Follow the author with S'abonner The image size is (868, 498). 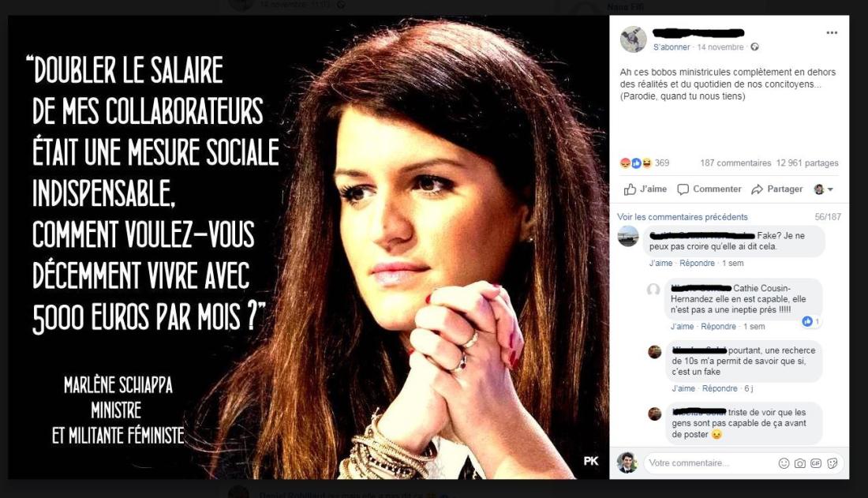pos(672,47)
